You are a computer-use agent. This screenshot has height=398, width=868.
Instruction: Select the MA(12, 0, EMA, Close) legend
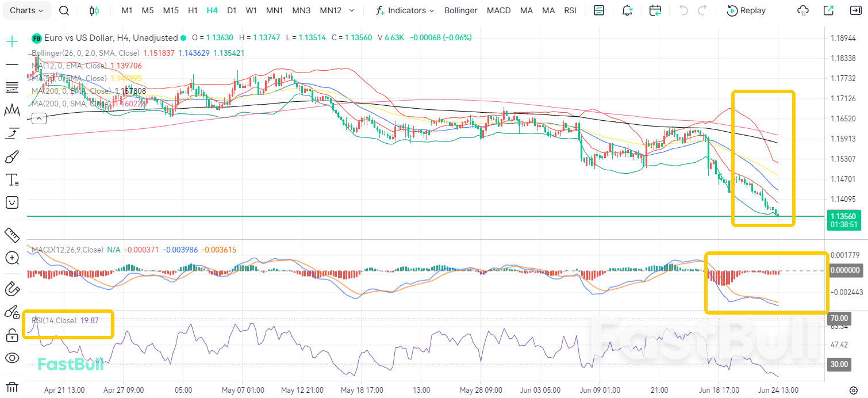click(x=69, y=66)
